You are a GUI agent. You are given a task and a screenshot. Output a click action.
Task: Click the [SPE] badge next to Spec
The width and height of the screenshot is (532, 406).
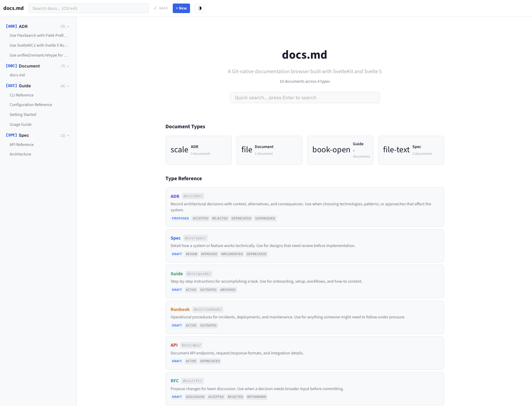coord(11,135)
